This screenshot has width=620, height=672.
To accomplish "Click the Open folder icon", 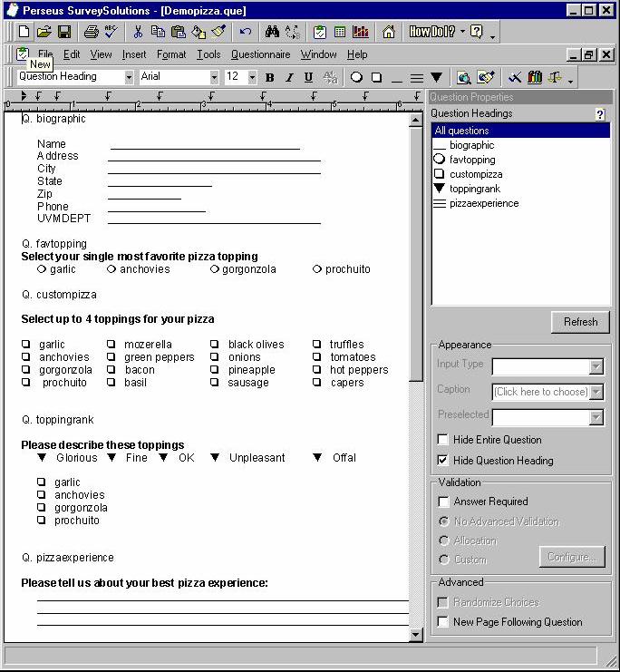I will (x=44, y=32).
